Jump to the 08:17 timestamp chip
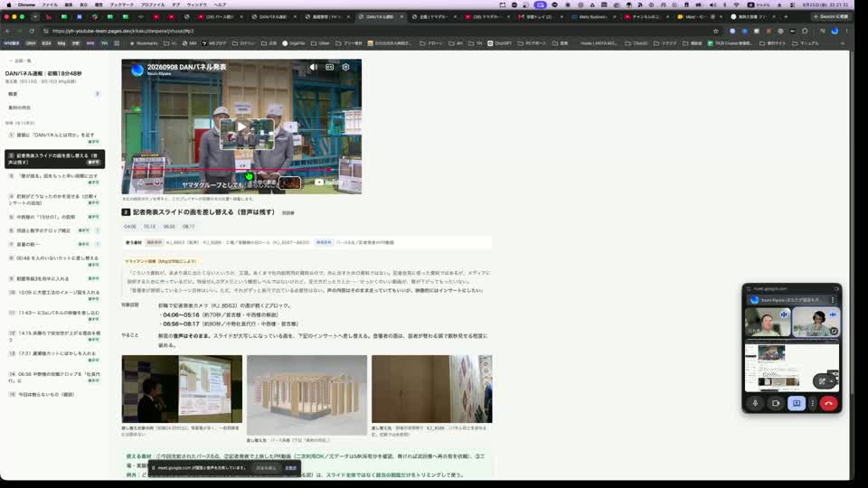This screenshot has width=868, height=488. pyautogui.click(x=188, y=226)
